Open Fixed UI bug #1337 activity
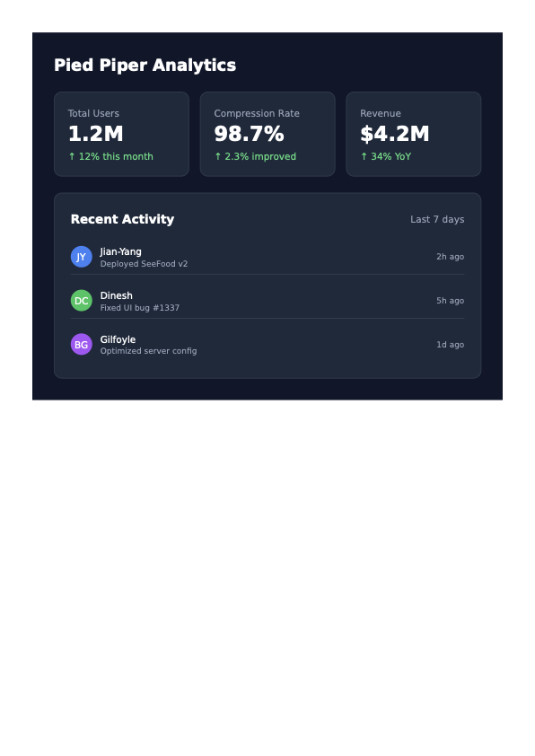Image resolution: width=535 pixels, height=756 pixels. pos(139,306)
